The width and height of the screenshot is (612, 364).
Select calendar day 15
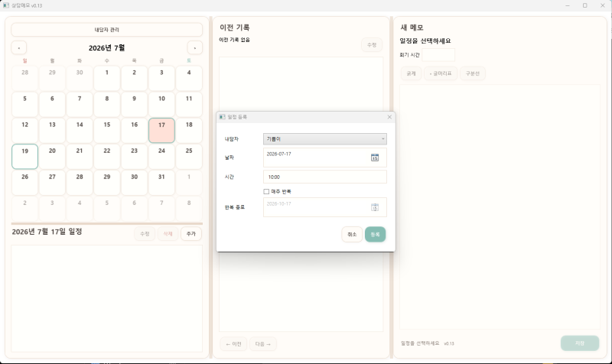(x=107, y=130)
